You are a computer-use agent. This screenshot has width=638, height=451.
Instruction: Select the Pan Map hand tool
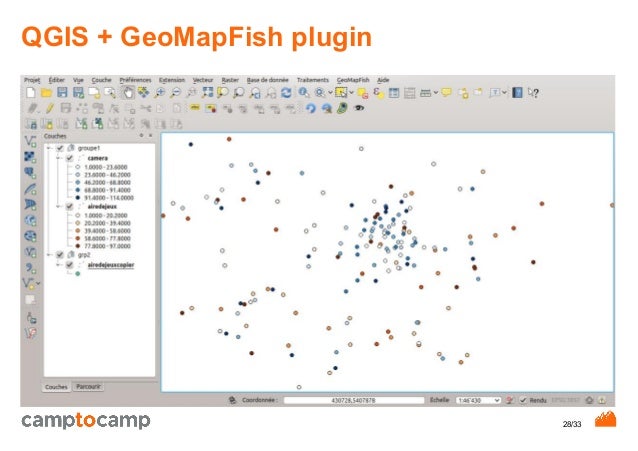(128, 93)
